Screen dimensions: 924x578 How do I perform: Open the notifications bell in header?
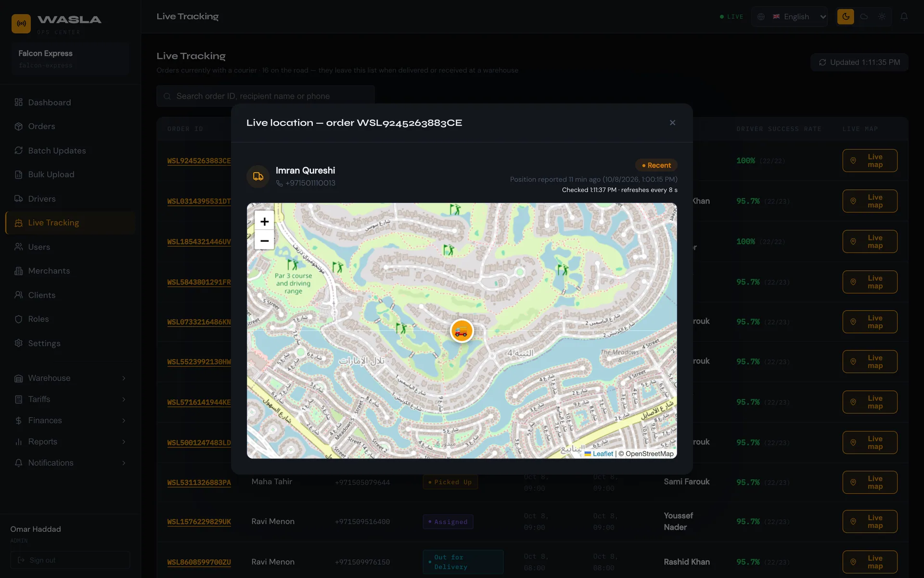[904, 16]
